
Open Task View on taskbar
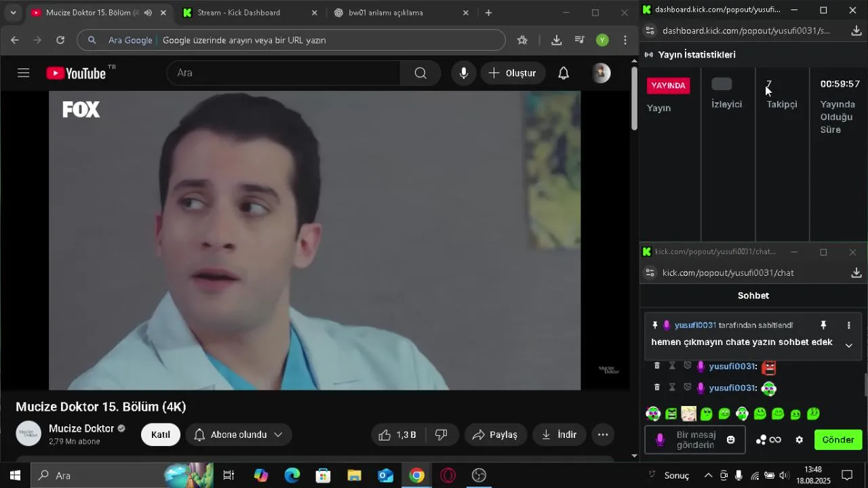click(229, 475)
